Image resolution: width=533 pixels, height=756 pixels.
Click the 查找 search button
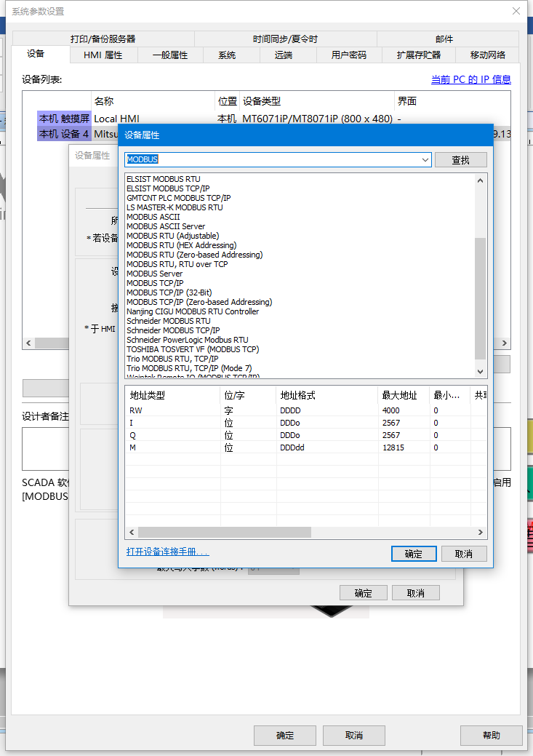coord(460,160)
